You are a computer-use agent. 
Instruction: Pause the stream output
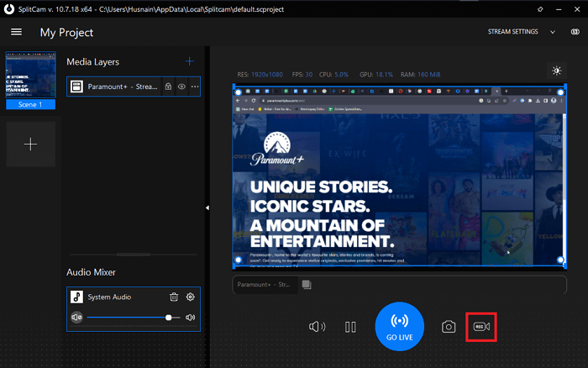point(350,327)
